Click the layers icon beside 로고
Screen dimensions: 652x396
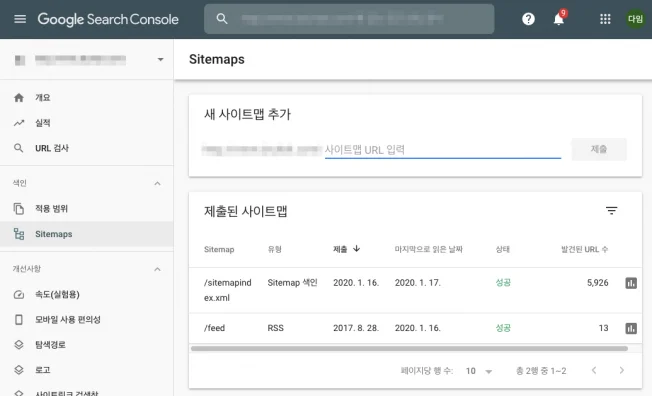click(19, 370)
